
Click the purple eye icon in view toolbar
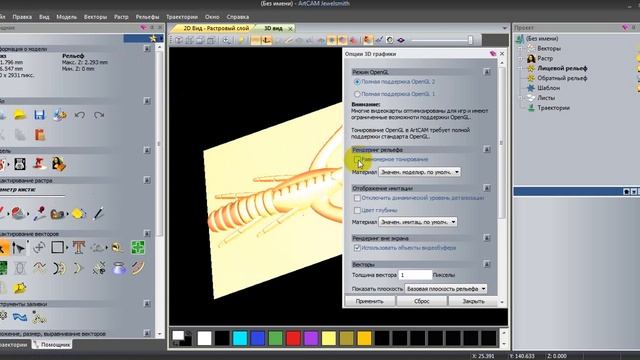pos(401,40)
